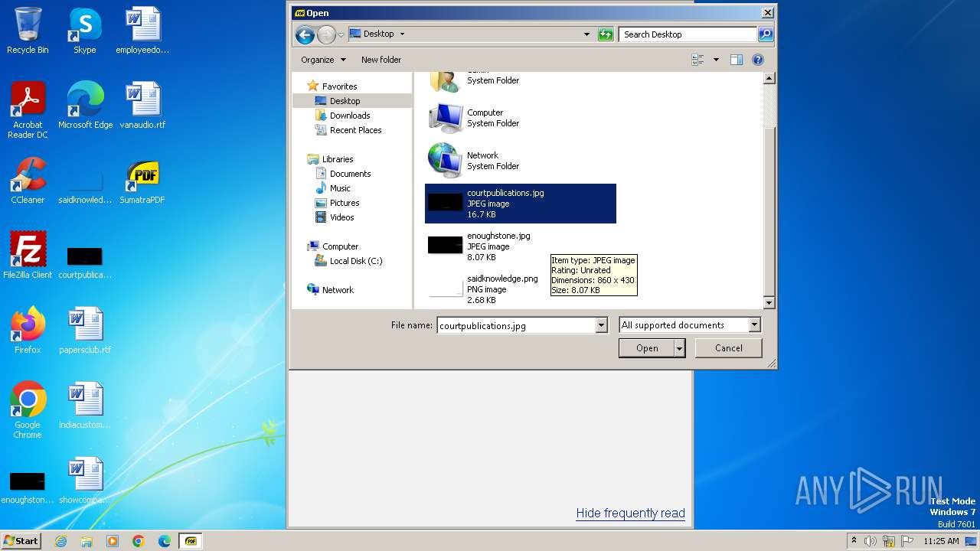Select Recent Places in the navigation pane
The width and height of the screenshot is (980, 551).
[348, 130]
